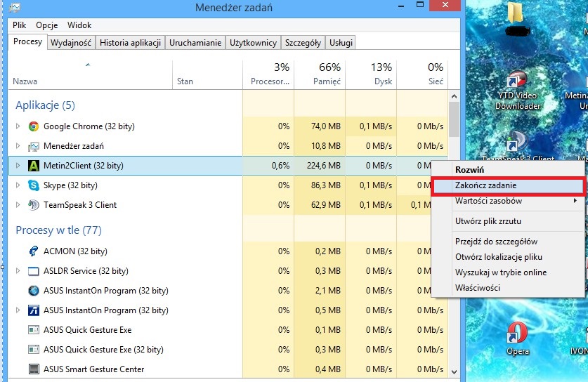
Task: Click the scrollbar up arrow
Action: tap(454, 96)
